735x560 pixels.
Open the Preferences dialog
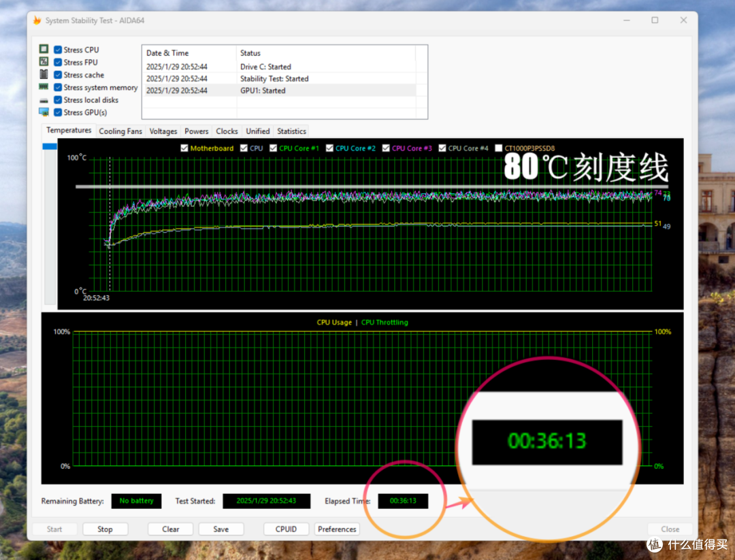(x=337, y=529)
